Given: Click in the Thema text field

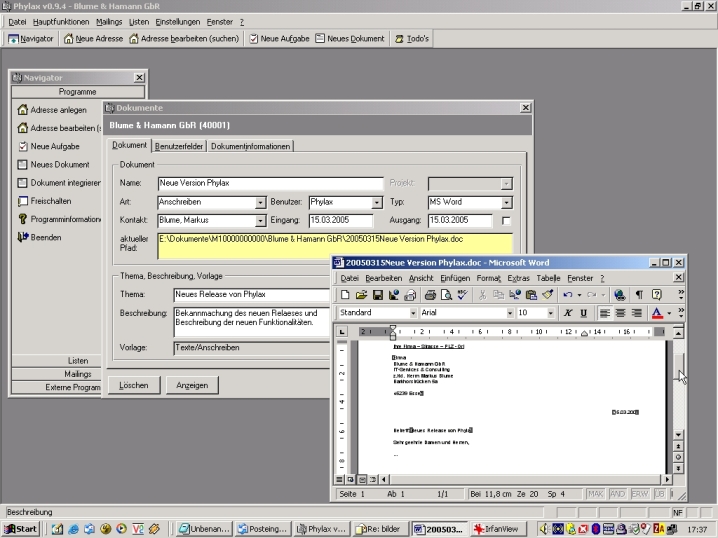Looking at the screenshot, I should coord(240,295).
